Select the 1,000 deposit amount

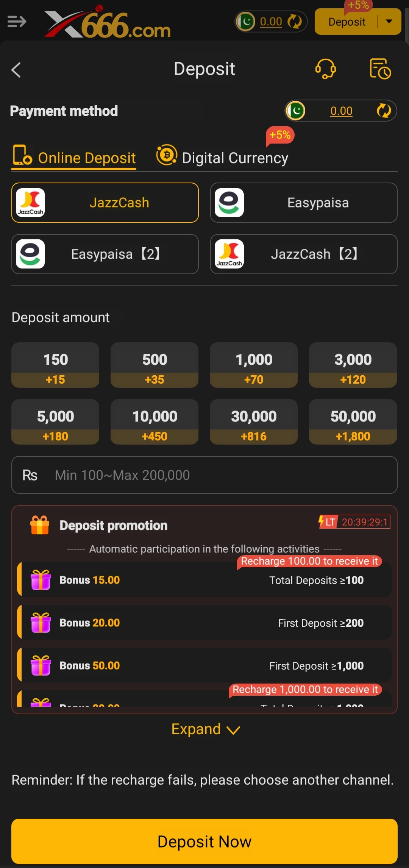point(254,365)
